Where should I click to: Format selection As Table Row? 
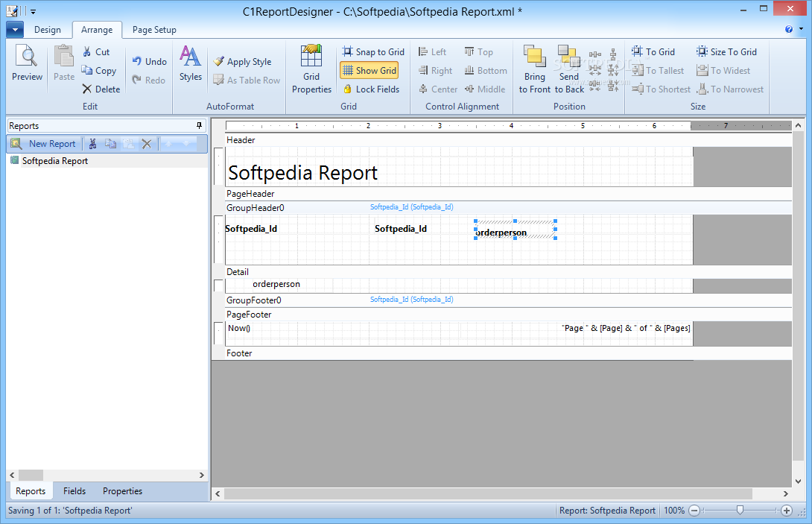pos(247,80)
